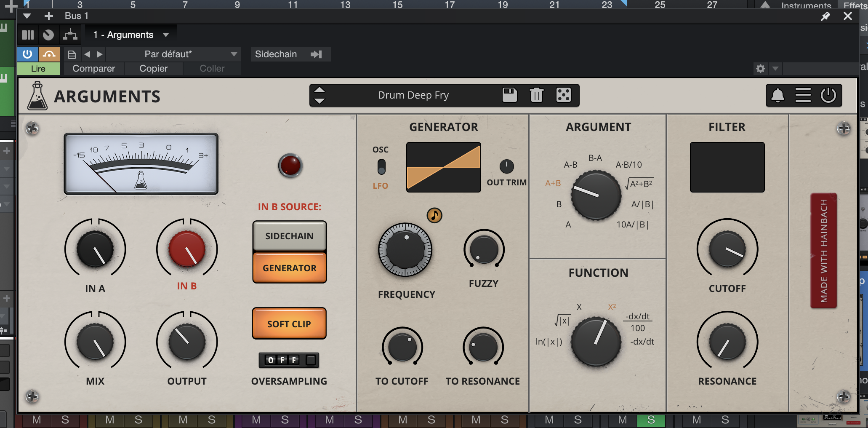Click the Made With Hainbach badge
The width and height of the screenshot is (868, 428).
tap(824, 251)
